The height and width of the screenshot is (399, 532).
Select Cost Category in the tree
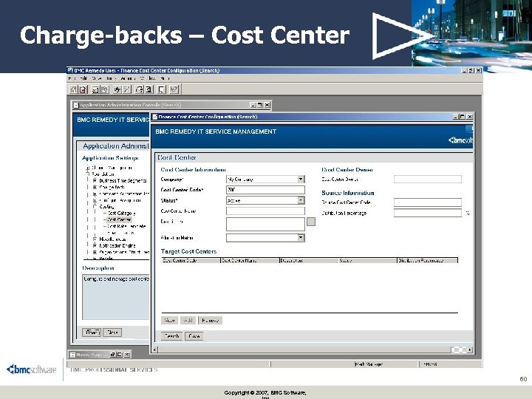121,213
